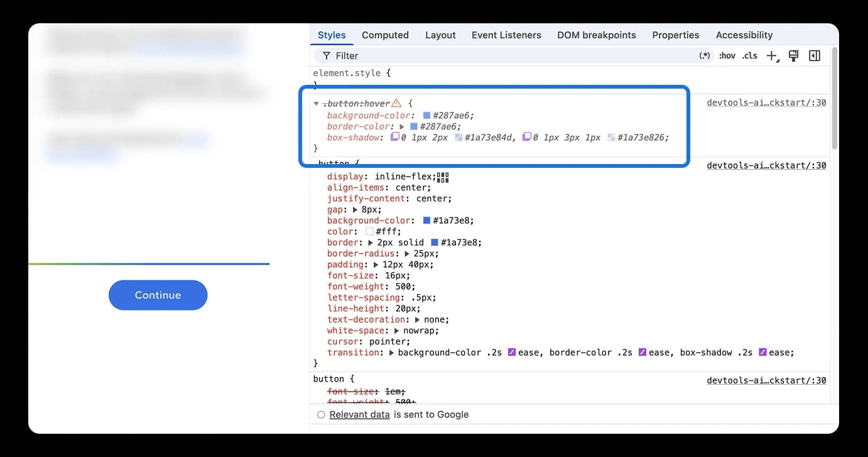
Task: Open the Accessibility tab
Action: [744, 35]
